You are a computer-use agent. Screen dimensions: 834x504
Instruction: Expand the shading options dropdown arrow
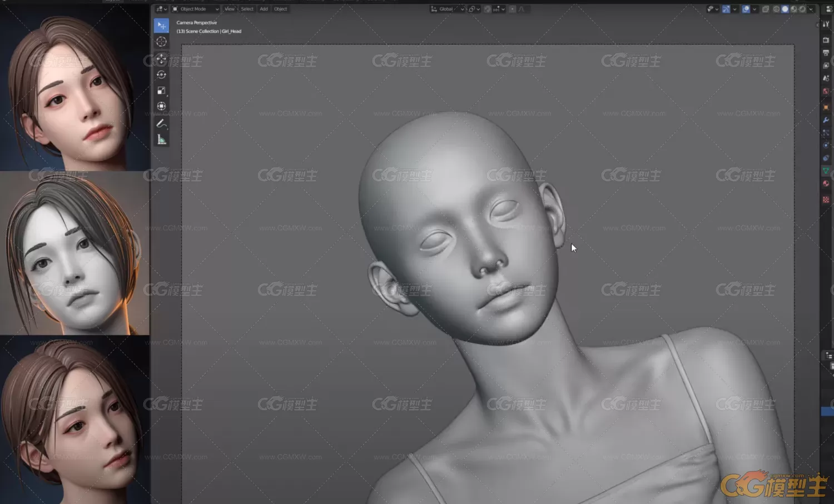(x=811, y=9)
